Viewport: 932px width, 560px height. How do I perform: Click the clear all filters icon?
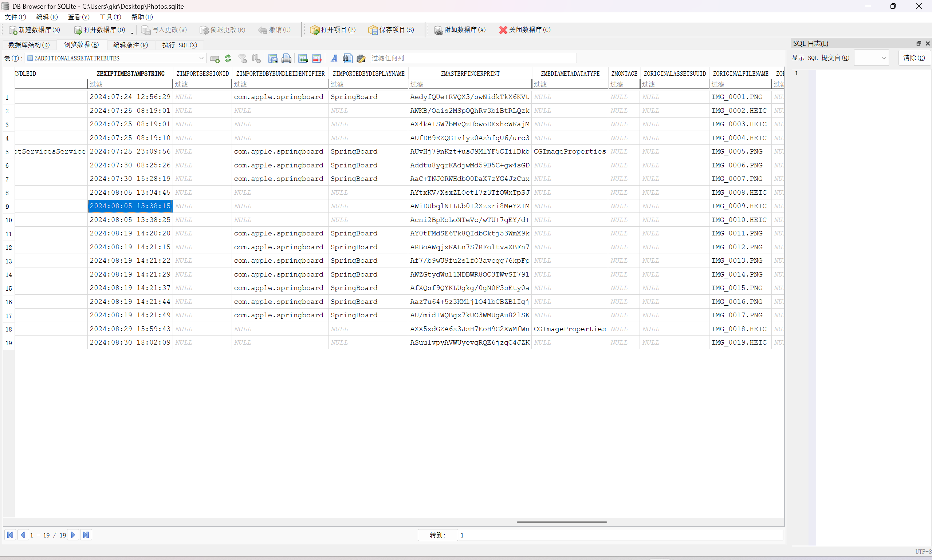[243, 58]
